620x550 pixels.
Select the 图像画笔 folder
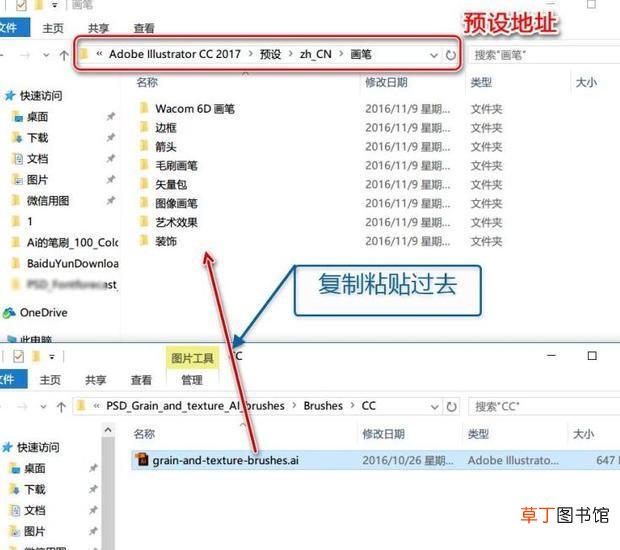(176, 204)
